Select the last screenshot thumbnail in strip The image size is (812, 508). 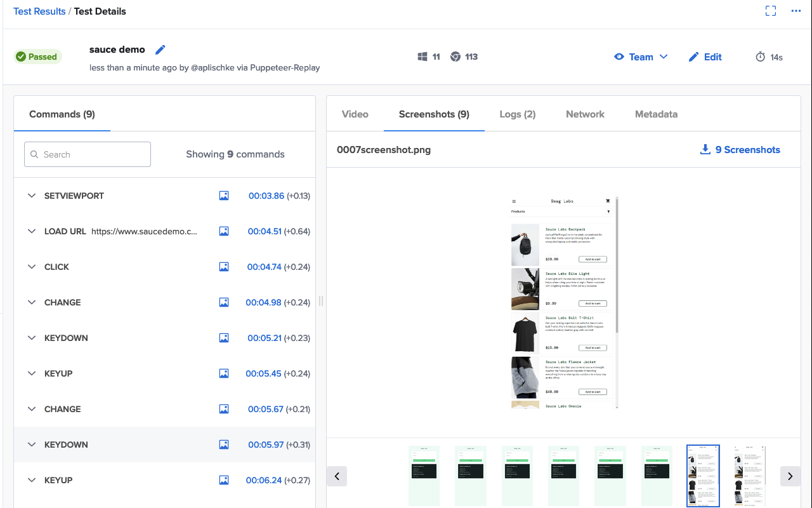[749, 475]
